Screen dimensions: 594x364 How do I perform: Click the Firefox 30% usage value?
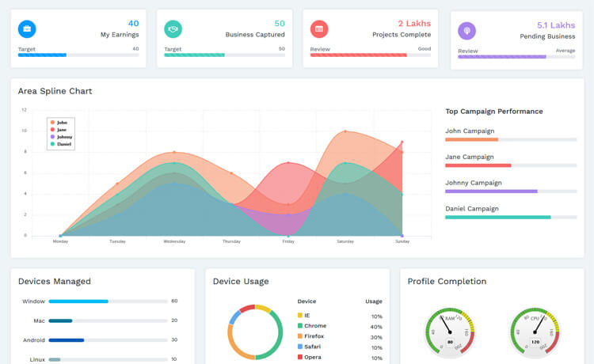[x=376, y=338]
